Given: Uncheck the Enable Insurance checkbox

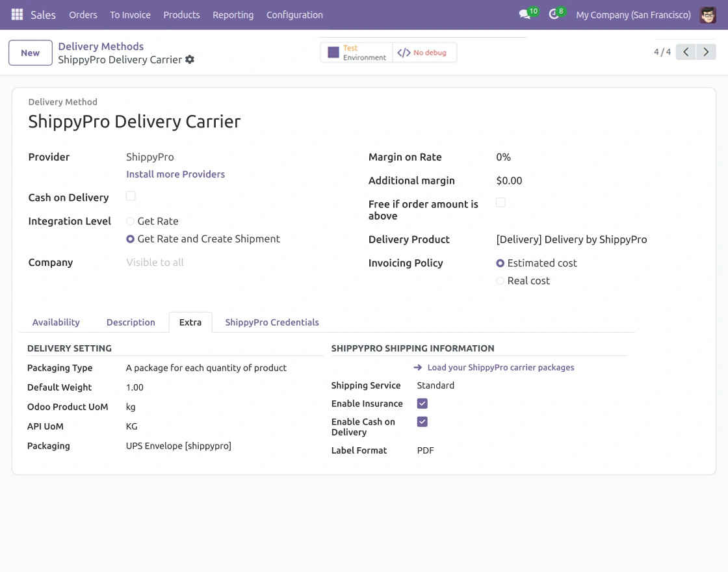Looking at the screenshot, I should 422,404.
